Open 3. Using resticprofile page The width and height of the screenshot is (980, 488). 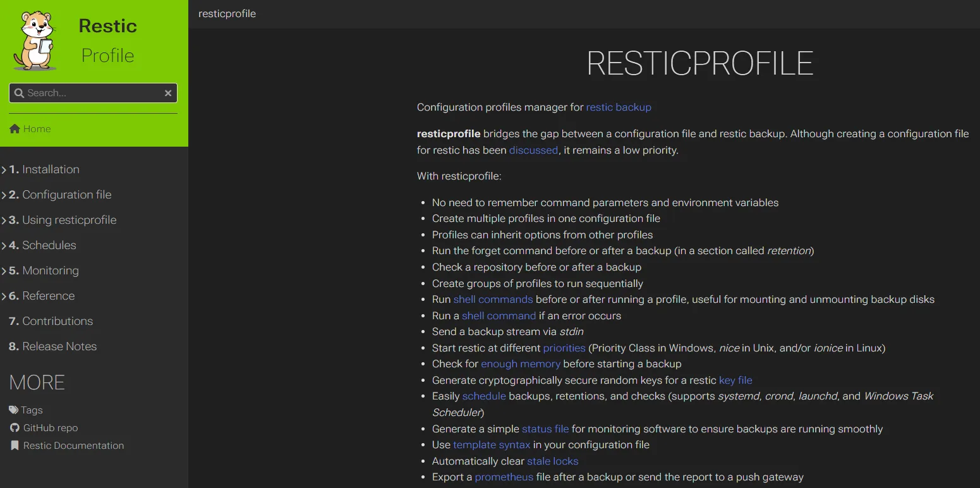pyautogui.click(x=63, y=220)
